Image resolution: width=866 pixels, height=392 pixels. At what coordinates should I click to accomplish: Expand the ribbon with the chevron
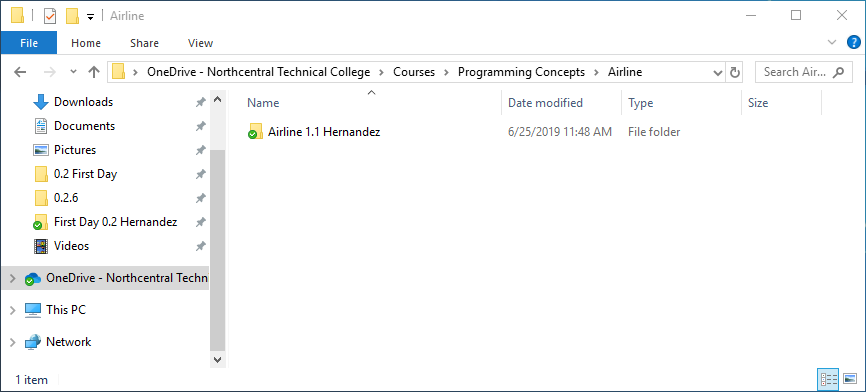point(832,42)
